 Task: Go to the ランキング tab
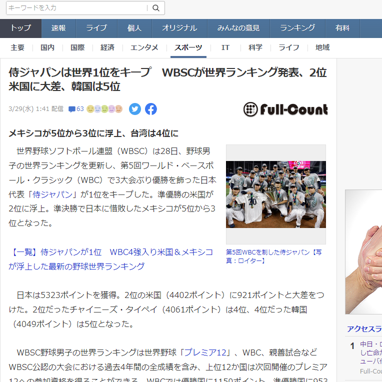[x=298, y=28]
